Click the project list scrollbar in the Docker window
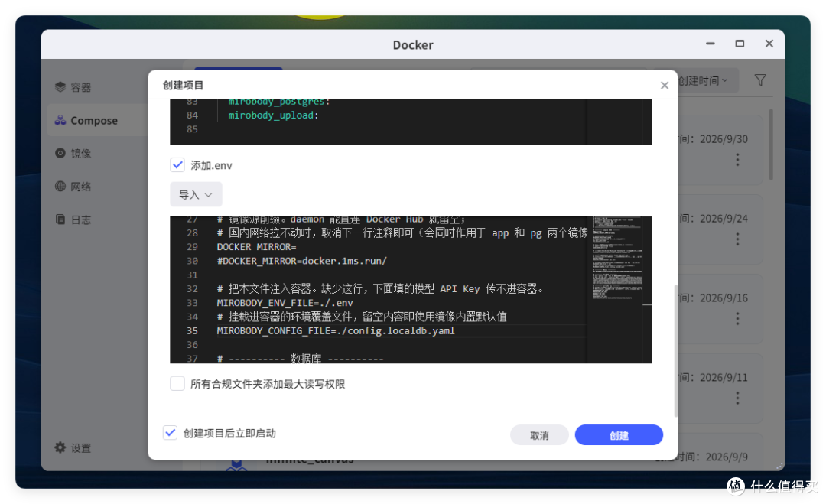 pos(771,145)
